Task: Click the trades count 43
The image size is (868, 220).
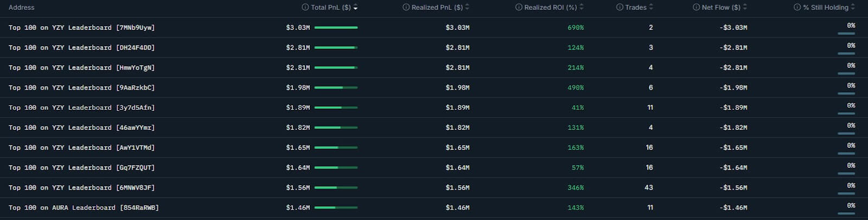Action: click(x=649, y=188)
